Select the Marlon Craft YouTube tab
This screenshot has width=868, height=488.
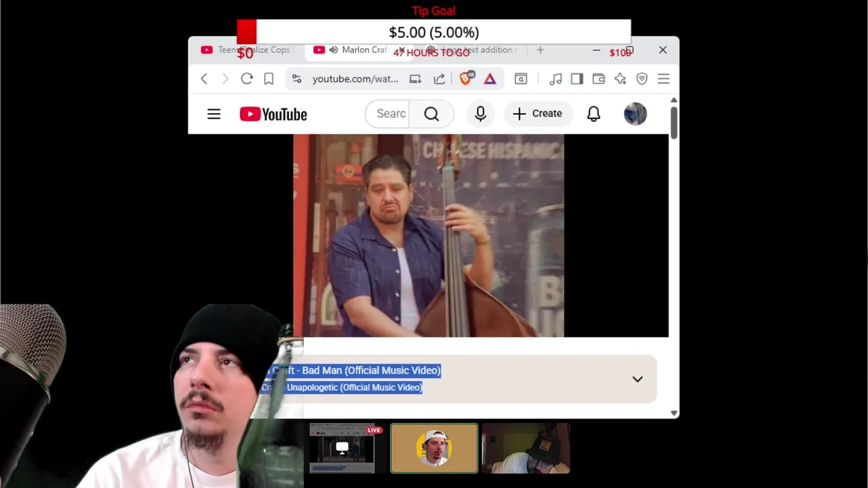point(359,50)
